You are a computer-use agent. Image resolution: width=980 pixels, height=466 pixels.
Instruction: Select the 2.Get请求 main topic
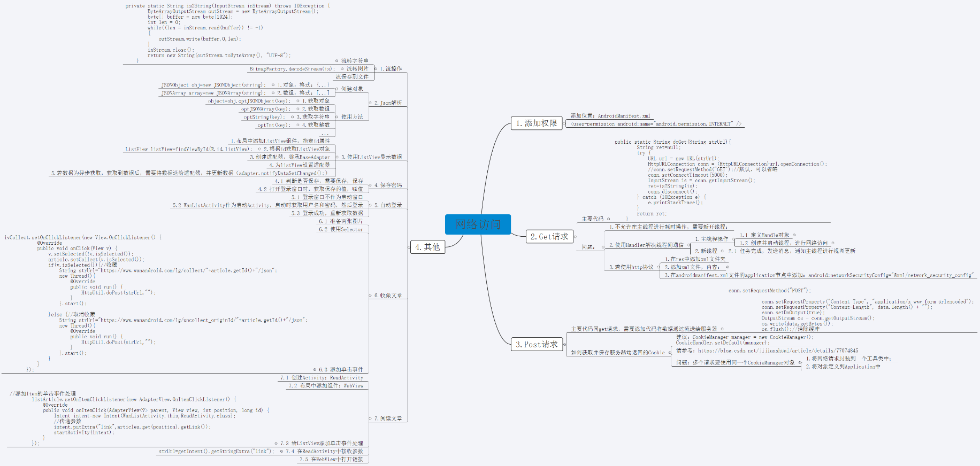(549, 236)
